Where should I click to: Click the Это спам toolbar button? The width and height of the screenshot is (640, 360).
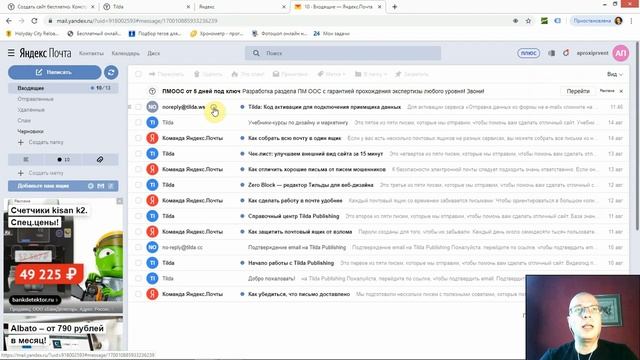coord(248,74)
